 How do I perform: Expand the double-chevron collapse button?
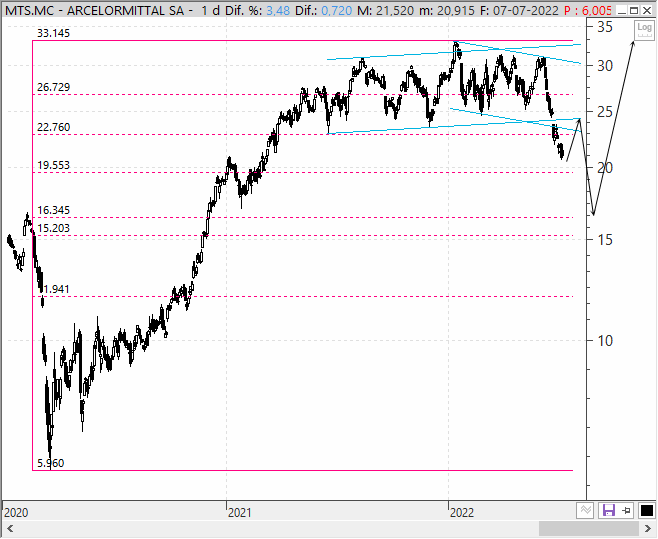coord(585,510)
